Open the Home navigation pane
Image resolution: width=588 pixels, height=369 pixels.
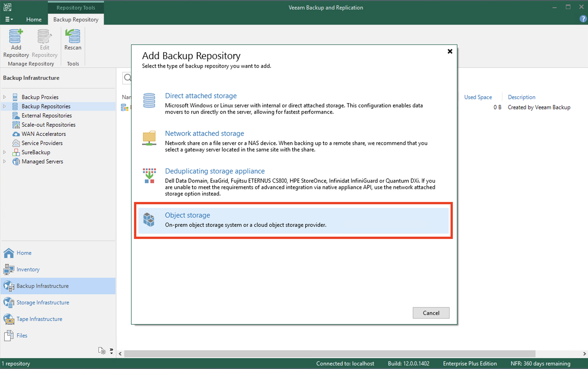58,253
